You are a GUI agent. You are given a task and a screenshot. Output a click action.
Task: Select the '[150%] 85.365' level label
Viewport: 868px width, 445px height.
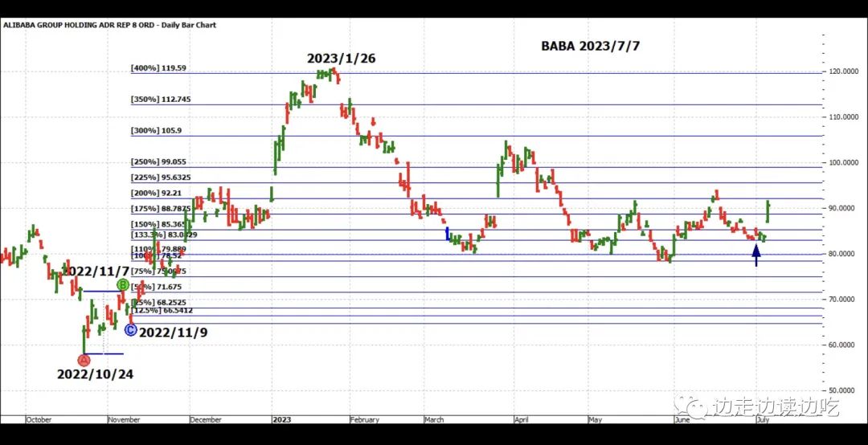click(x=158, y=225)
